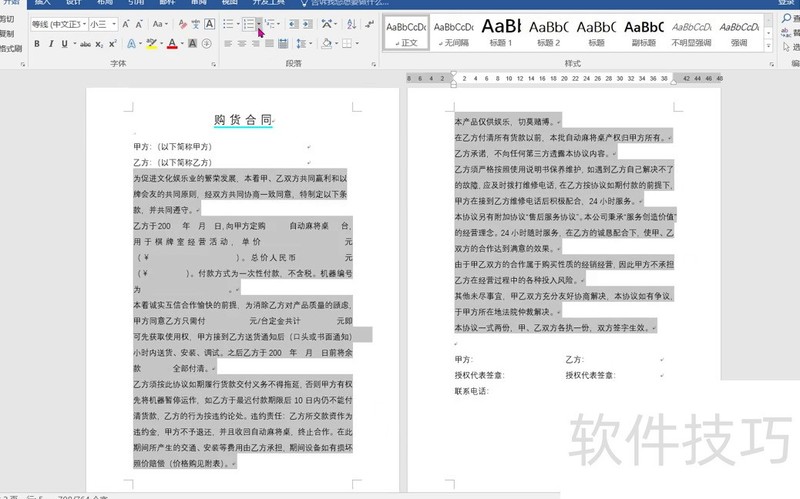Expand the underline style dropdown arrow
Screen dimensions: 800x499
pos(74,44)
